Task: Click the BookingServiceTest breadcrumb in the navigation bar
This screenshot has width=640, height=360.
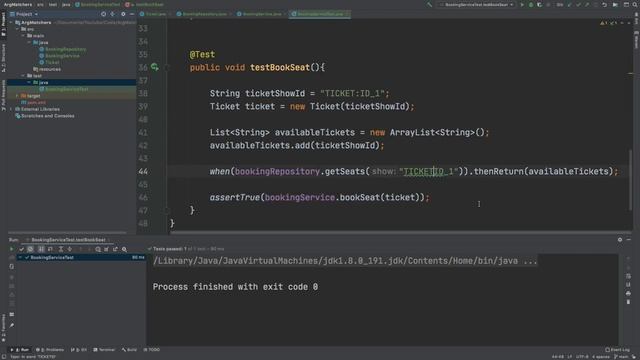Action: (x=98, y=4)
